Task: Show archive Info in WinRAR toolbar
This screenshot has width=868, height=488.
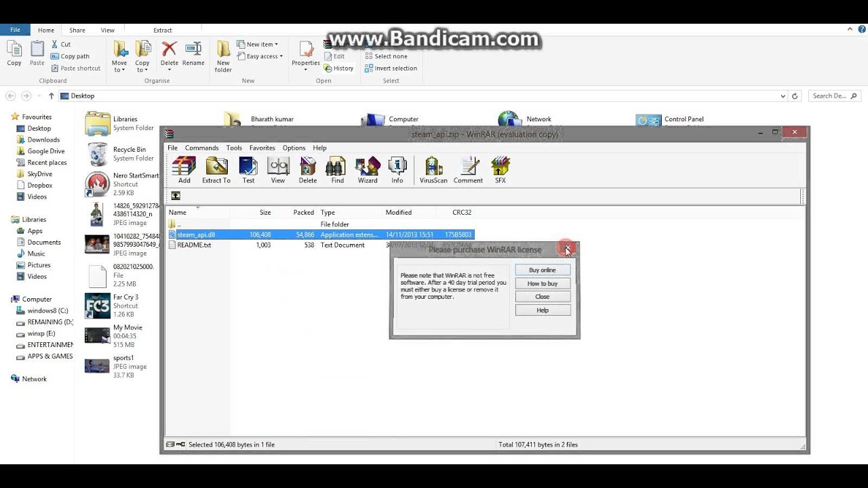Action: pos(397,170)
